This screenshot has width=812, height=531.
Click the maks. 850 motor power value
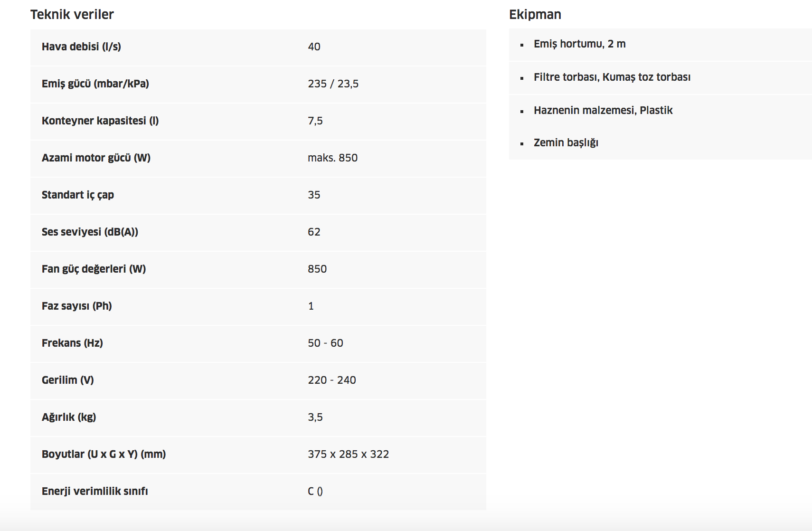click(x=333, y=158)
